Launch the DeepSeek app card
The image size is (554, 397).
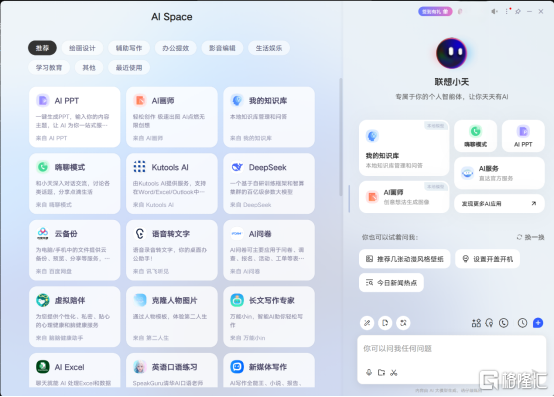coord(269,184)
